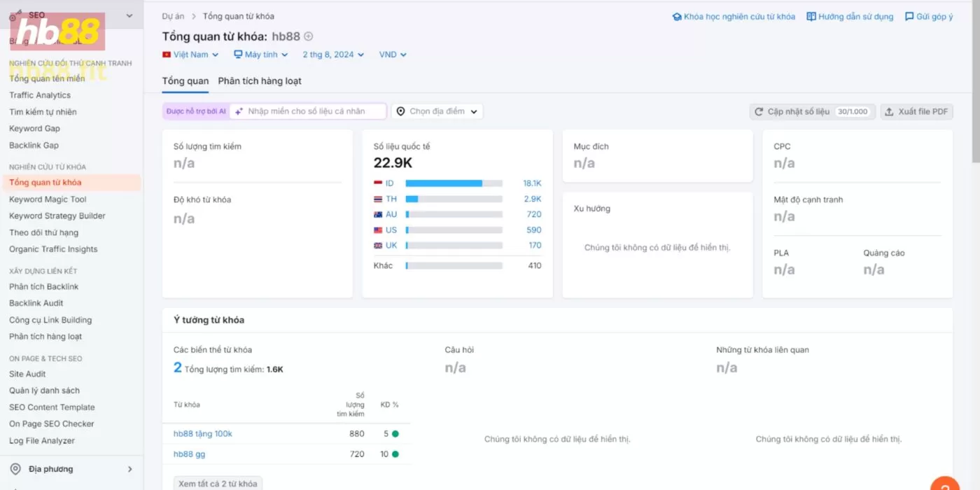Viewport: 980px width, 490px height.
Task: Click the graduation cap course icon
Action: pos(677,17)
